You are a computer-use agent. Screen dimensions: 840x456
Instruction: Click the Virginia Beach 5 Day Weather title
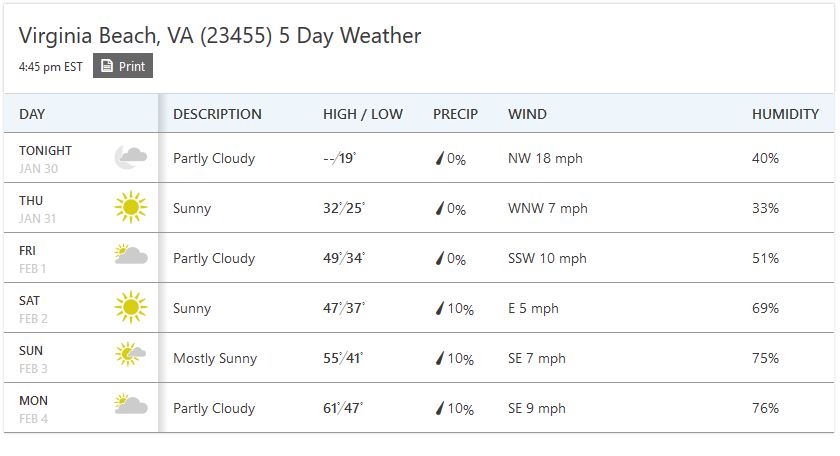pyautogui.click(x=220, y=36)
